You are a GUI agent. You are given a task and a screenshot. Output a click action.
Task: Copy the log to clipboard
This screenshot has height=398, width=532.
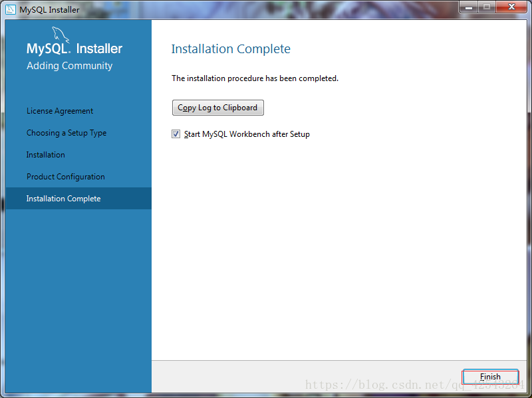[x=218, y=108]
